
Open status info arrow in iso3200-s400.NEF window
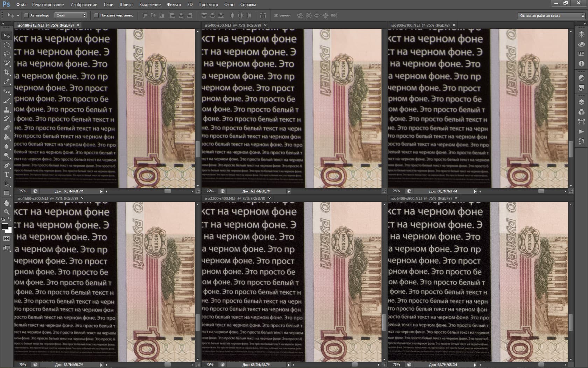[289, 364]
